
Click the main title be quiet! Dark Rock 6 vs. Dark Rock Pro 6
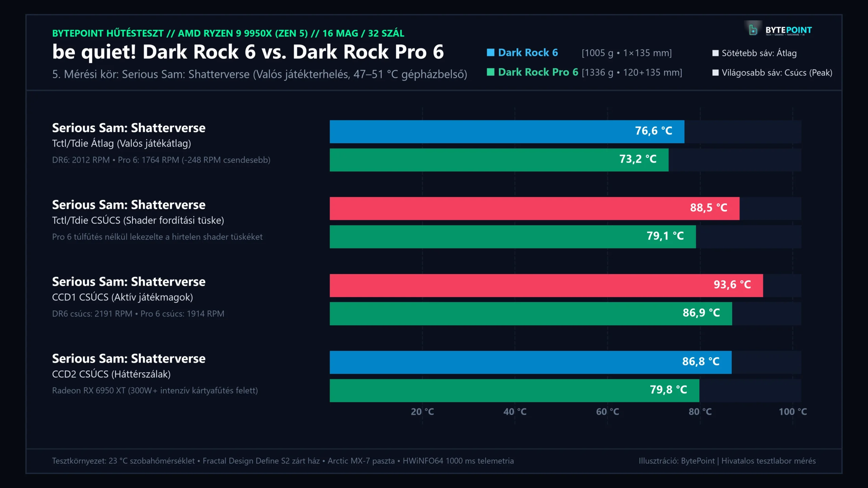point(248,52)
